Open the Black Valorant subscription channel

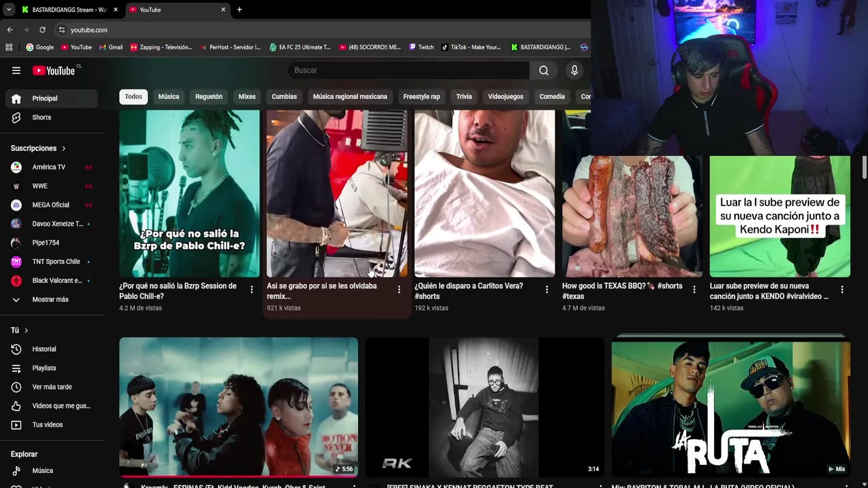(x=52, y=281)
